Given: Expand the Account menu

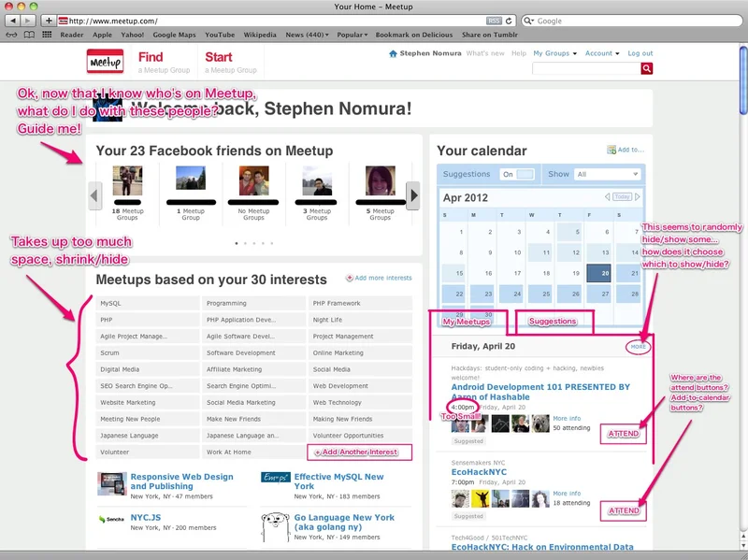Looking at the screenshot, I should pos(601,53).
